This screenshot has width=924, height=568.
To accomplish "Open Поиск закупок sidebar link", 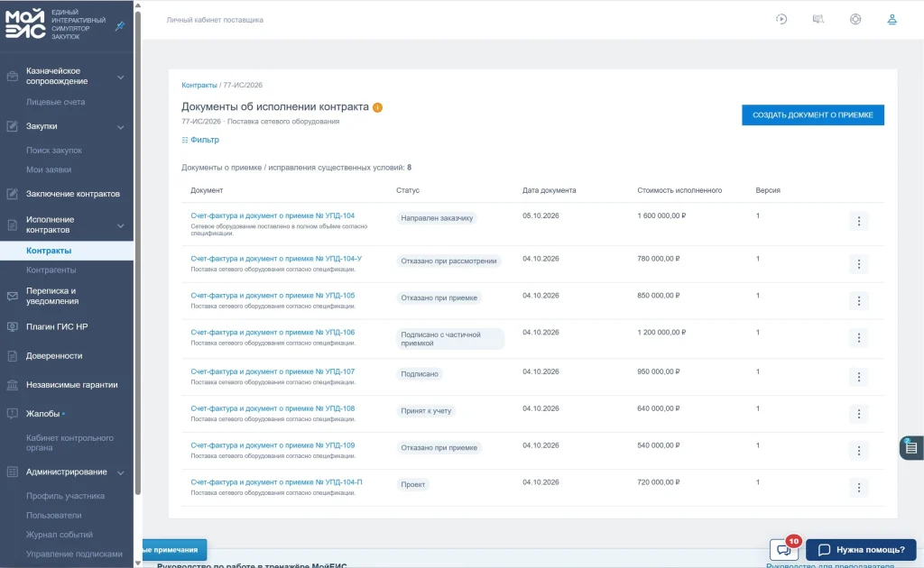I will [x=53, y=151].
